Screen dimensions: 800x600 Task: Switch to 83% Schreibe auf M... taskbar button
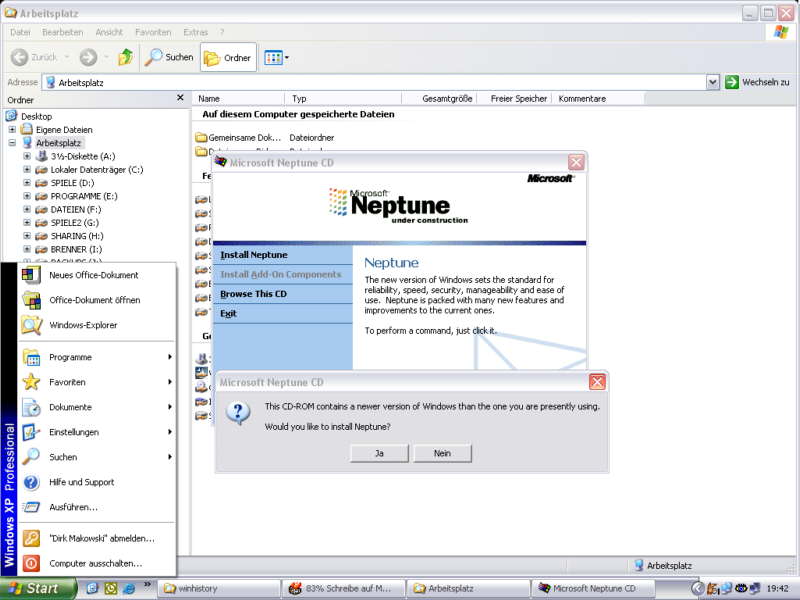pos(343,589)
